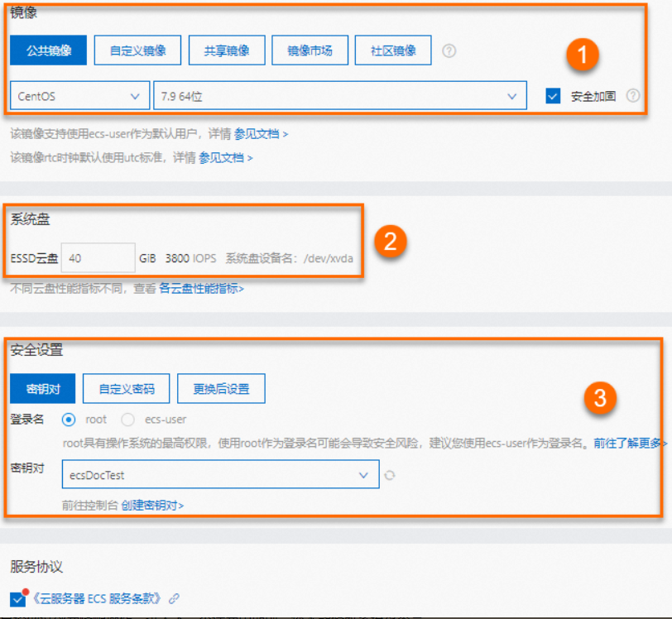Select root as the login name
Screen dimensions: 672x619
68,420
